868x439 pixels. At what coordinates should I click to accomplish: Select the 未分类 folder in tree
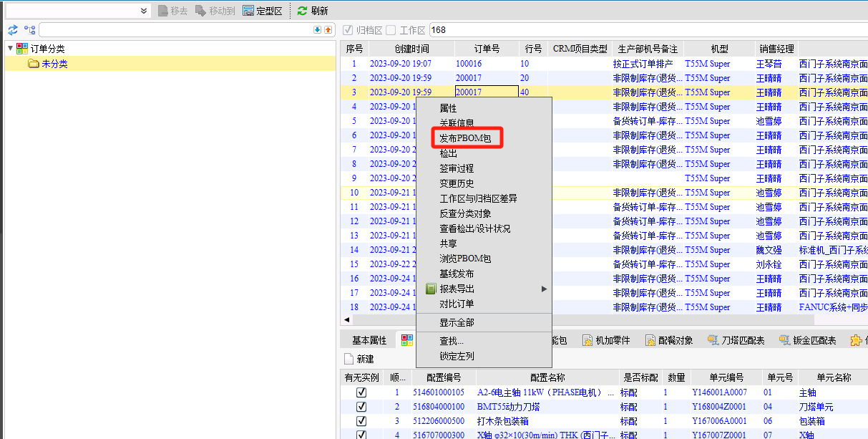tap(54, 64)
